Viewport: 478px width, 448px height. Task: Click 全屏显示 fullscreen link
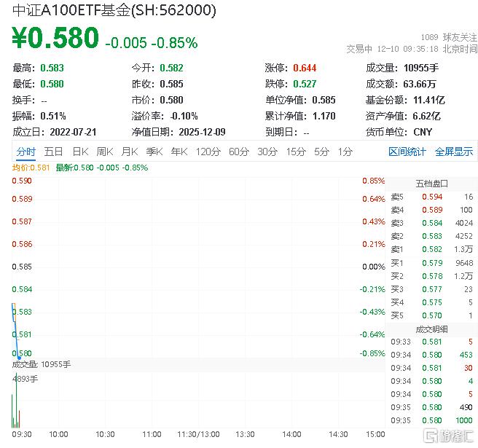pos(454,152)
